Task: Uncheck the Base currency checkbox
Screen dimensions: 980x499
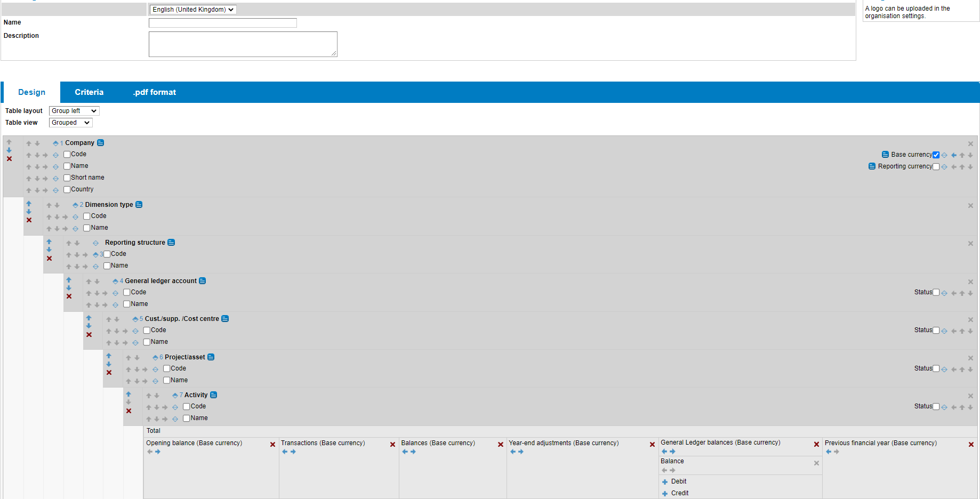Action: 936,155
